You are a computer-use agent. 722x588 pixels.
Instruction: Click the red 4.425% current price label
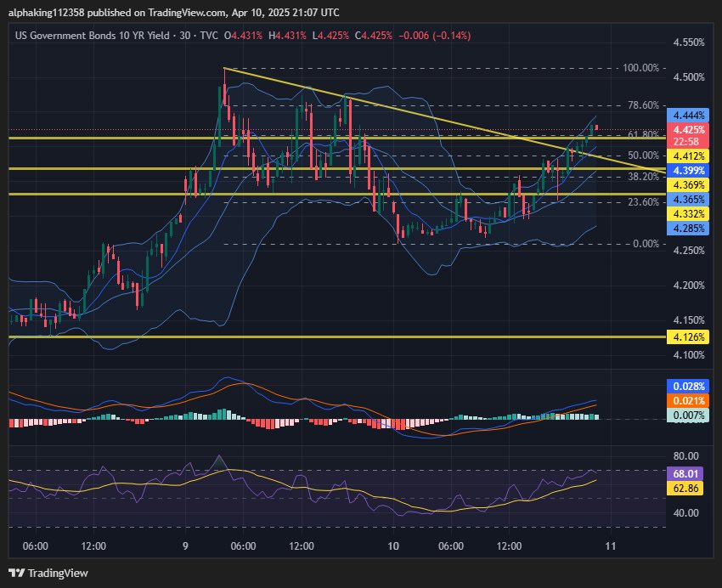click(x=688, y=130)
